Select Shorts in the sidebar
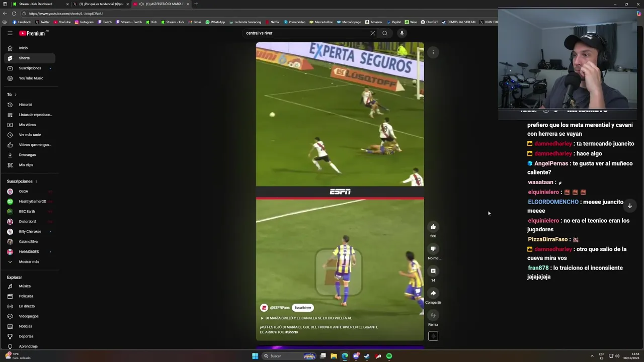This screenshot has width=644, height=362. click(30, 58)
